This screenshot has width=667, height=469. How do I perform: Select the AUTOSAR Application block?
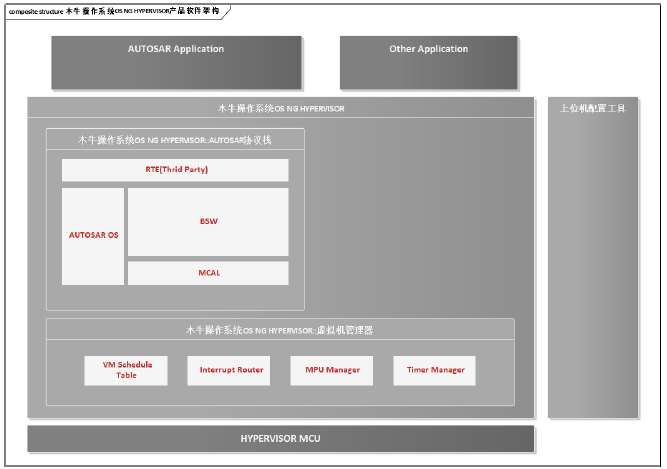tap(176, 63)
